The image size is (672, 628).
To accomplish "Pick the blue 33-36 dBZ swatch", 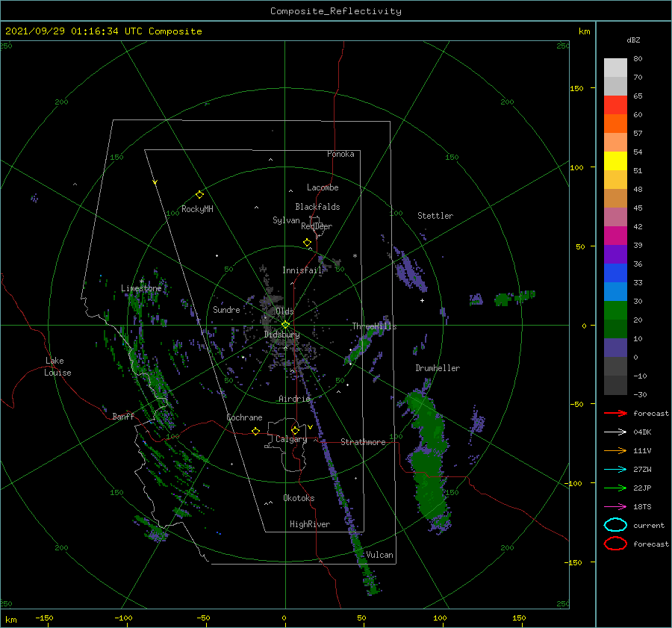I will (x=615, y=273).
